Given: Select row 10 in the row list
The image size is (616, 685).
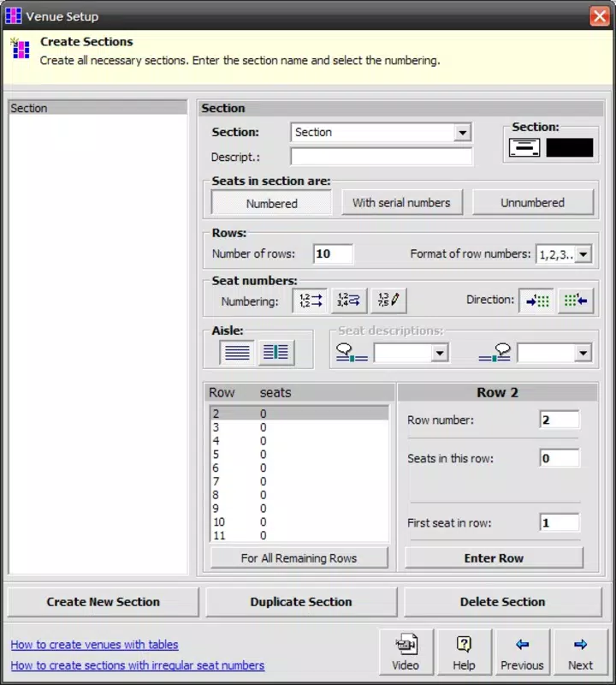Looking at the screenshot, I should pos(299,521).
